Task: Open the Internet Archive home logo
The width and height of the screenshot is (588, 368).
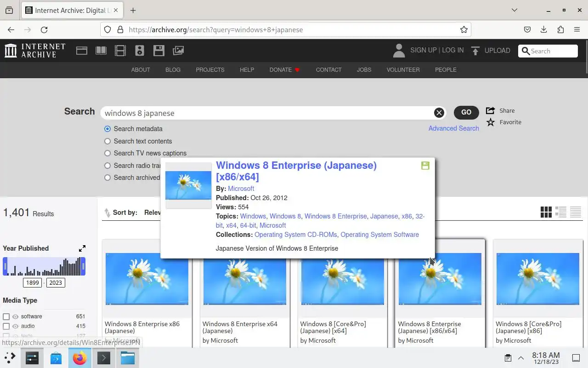Action: 35,51
